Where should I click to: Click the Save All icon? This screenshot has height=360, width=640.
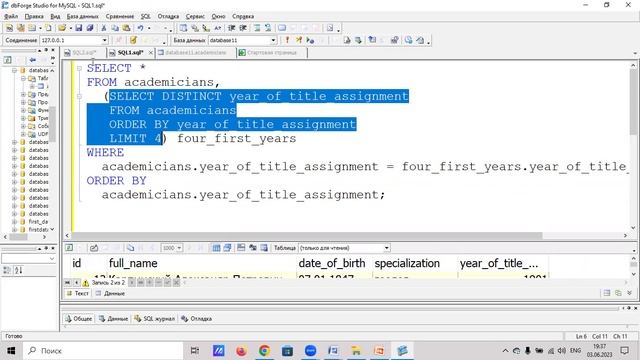click(89, 28)
